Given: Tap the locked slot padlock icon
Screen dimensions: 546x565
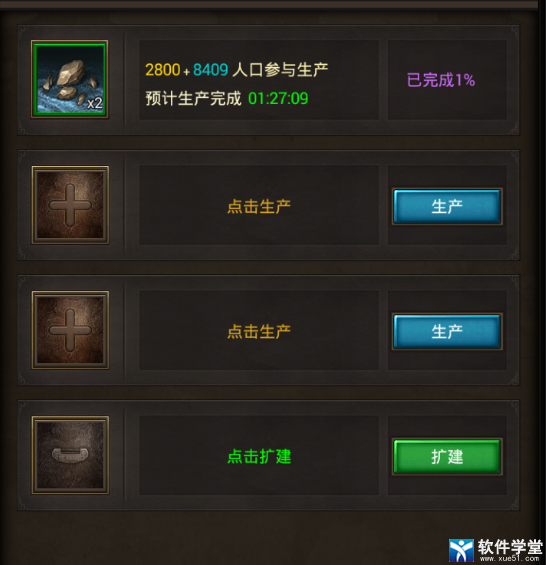Looking at the screenshot, I should coord(70,455).
